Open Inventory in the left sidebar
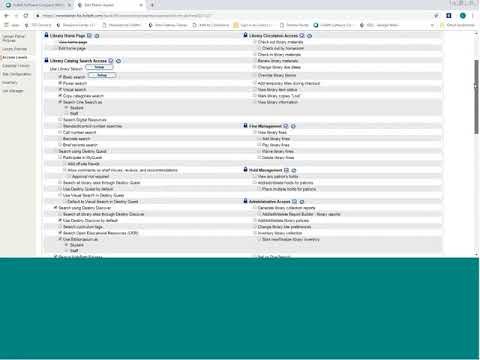 [x=10, y=82]
